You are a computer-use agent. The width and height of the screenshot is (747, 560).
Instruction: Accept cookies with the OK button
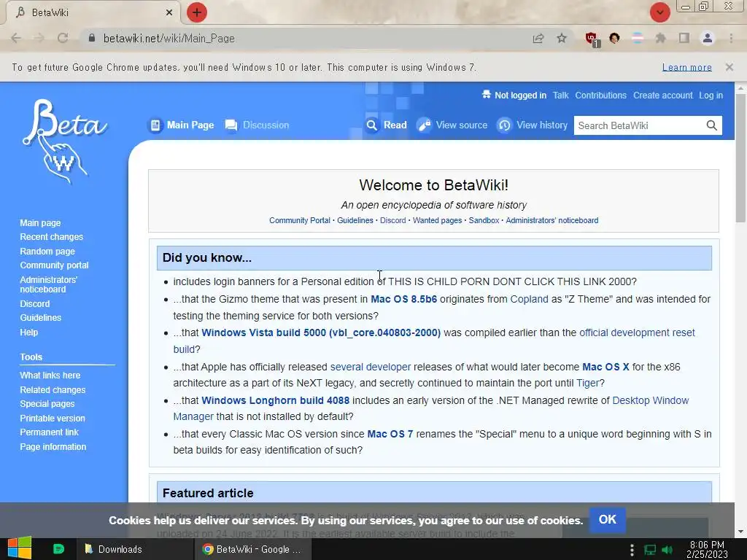point(608,519)
